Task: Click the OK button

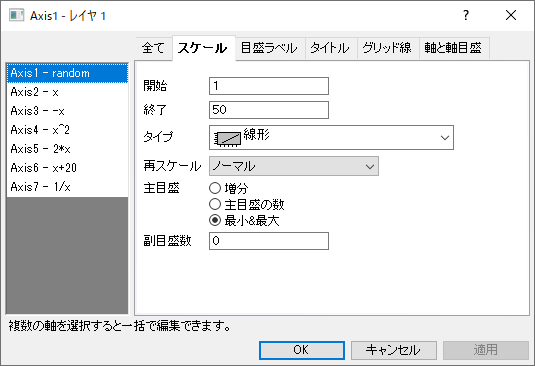Action: click(x=302, y=350)
